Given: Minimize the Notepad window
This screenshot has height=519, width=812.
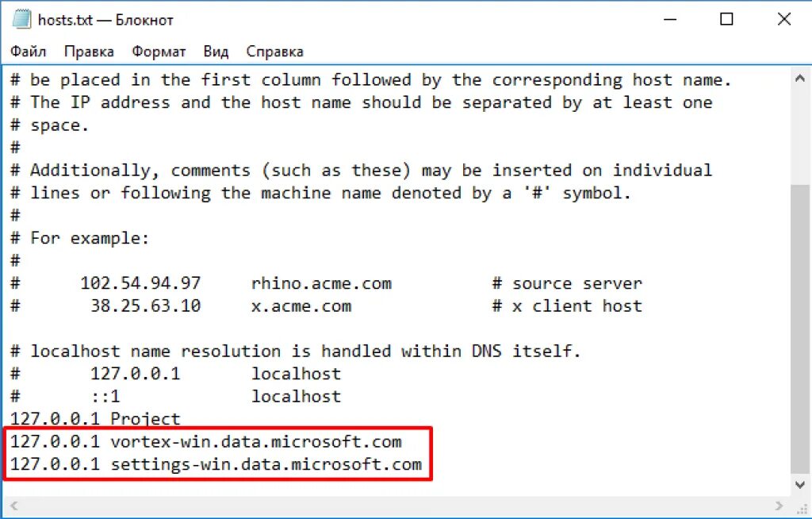Looking at the screenshot, I should [670, 20].
